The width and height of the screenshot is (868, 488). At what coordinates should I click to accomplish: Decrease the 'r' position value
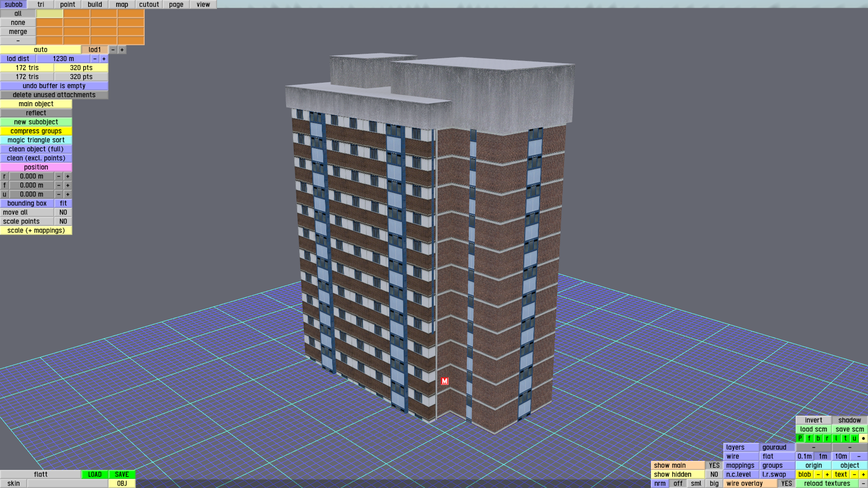(x=58, y=176)
